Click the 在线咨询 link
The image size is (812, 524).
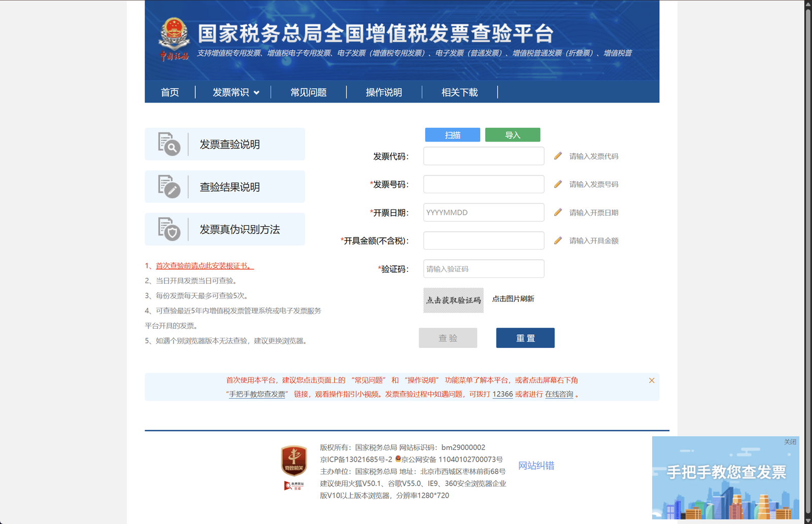point(559,394)
